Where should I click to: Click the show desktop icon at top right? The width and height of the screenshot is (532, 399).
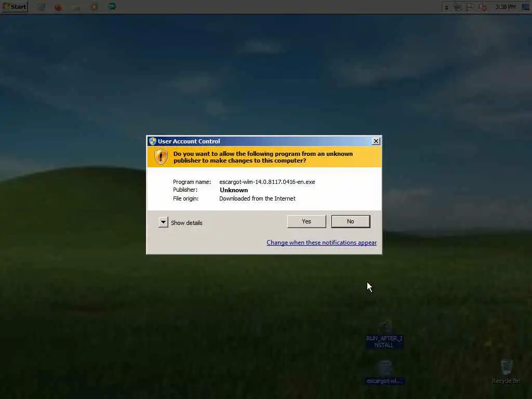[526, 7]
